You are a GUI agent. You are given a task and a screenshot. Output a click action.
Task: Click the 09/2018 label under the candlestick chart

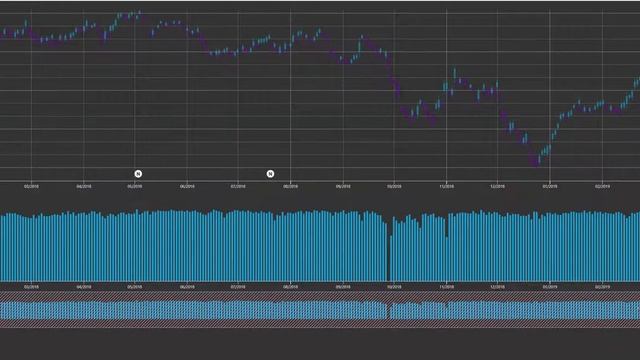click(343, 187)
